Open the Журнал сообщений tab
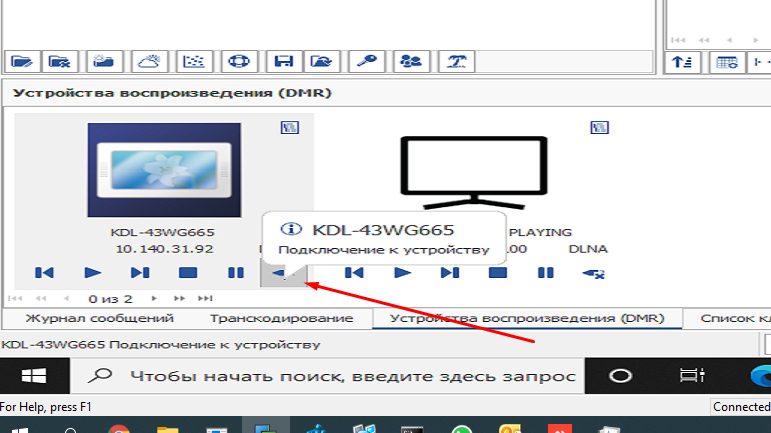This screenshot has width=771, height=433. (99, 318)
